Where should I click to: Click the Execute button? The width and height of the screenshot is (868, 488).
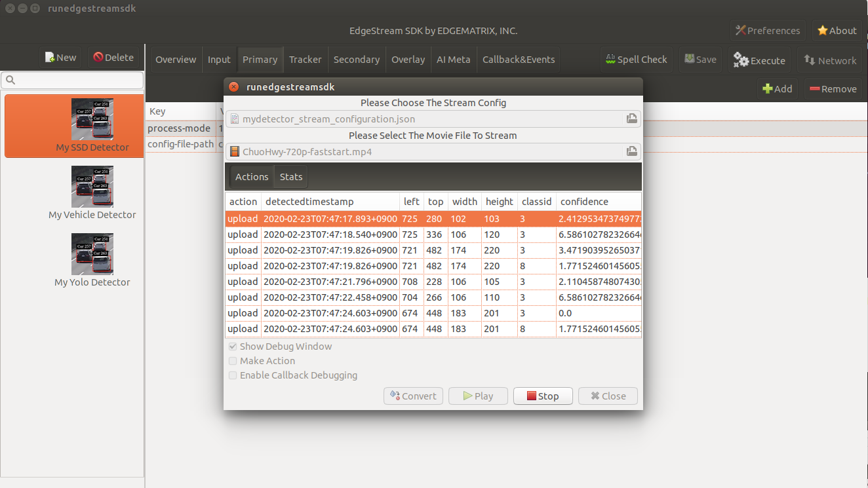tap(759, 60)
